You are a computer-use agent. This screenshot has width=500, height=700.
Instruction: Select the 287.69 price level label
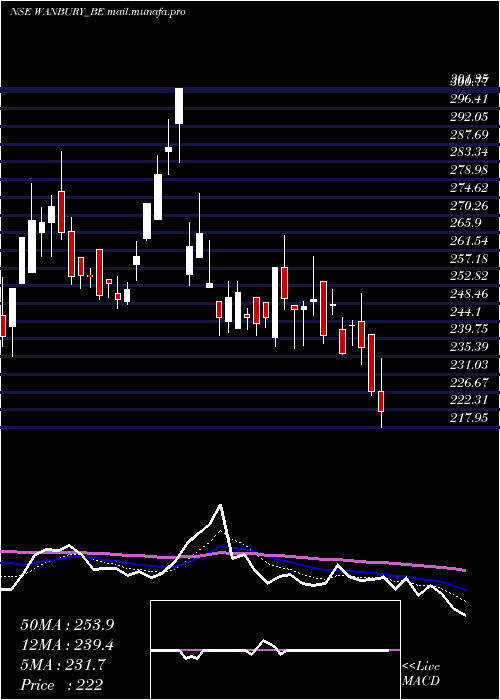click(x=469, y=135)
